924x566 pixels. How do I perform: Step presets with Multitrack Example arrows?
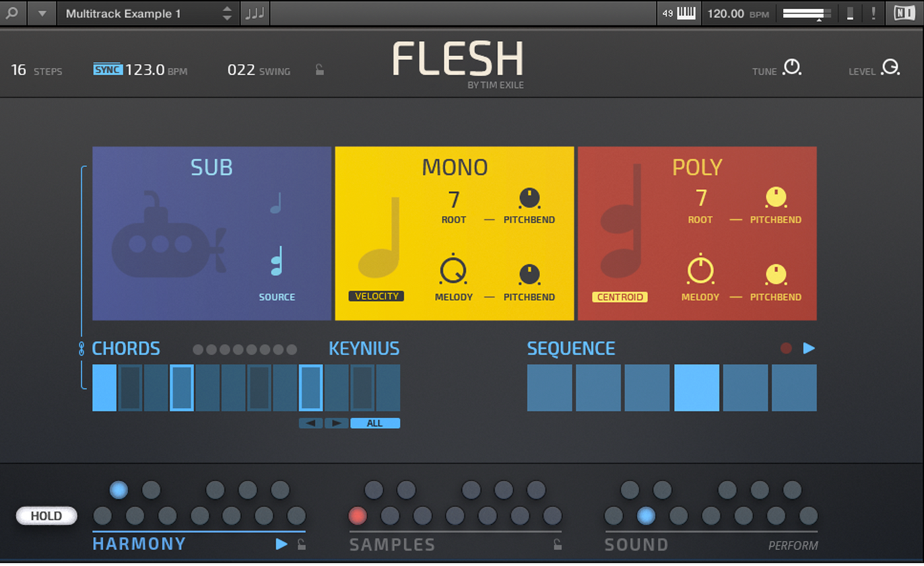(x=227, y=13)
